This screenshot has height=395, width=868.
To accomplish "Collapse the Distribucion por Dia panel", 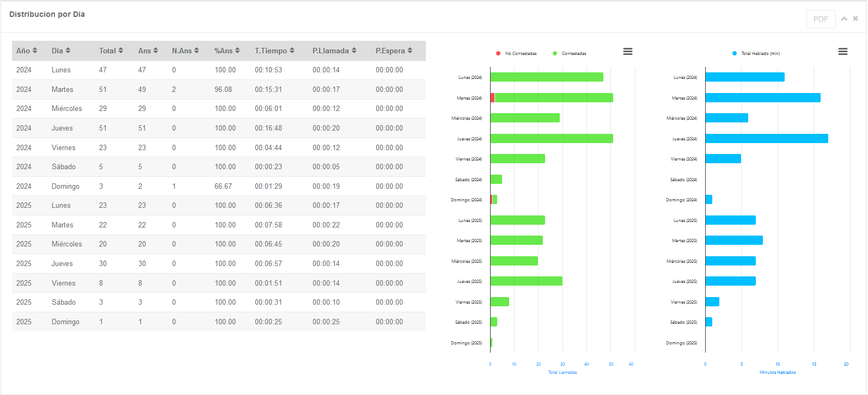I will click(x=844, y=18).
